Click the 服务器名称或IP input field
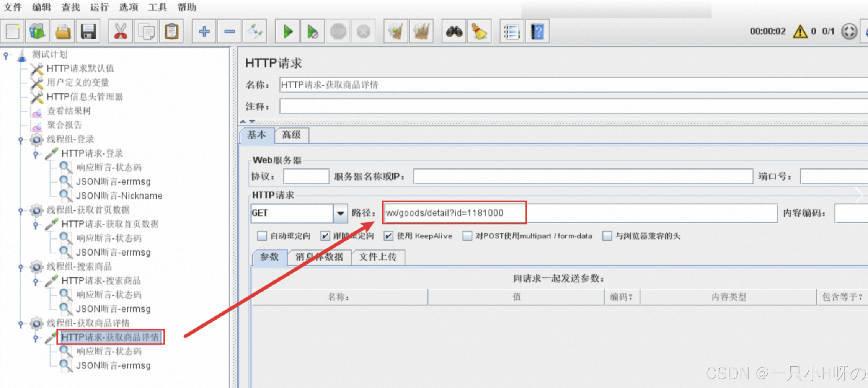The image size is (868, 388). 583,176
